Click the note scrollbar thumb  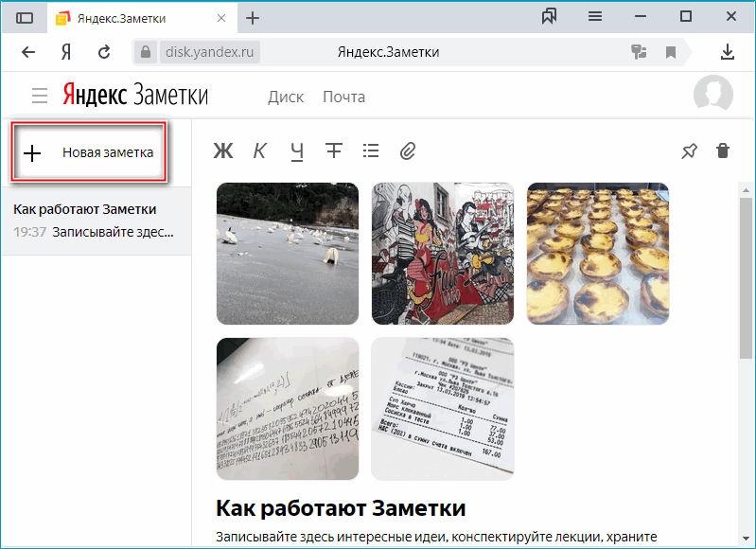tap(746, 277)
